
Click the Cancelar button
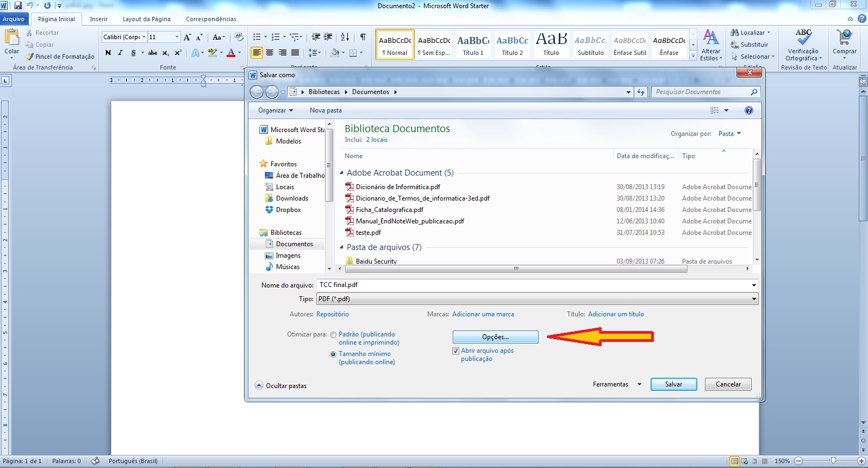click(728, 384)
